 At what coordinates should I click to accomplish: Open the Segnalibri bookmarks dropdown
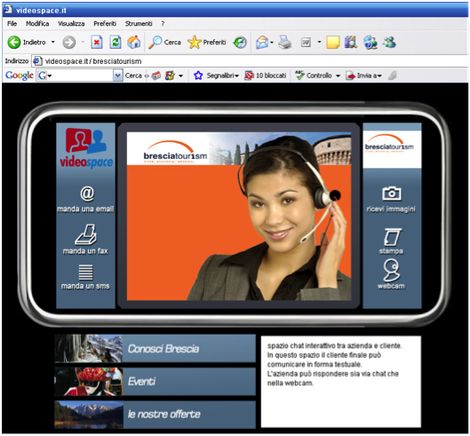(236, 76)
